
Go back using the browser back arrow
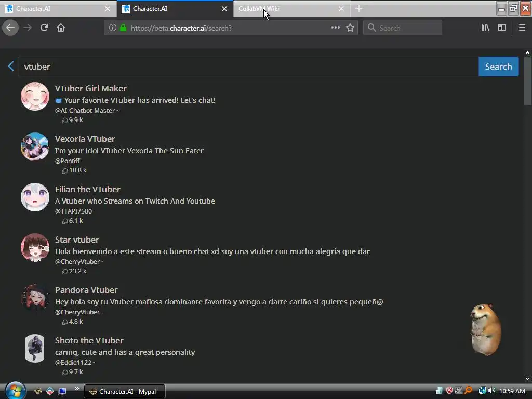coord(10,28)
